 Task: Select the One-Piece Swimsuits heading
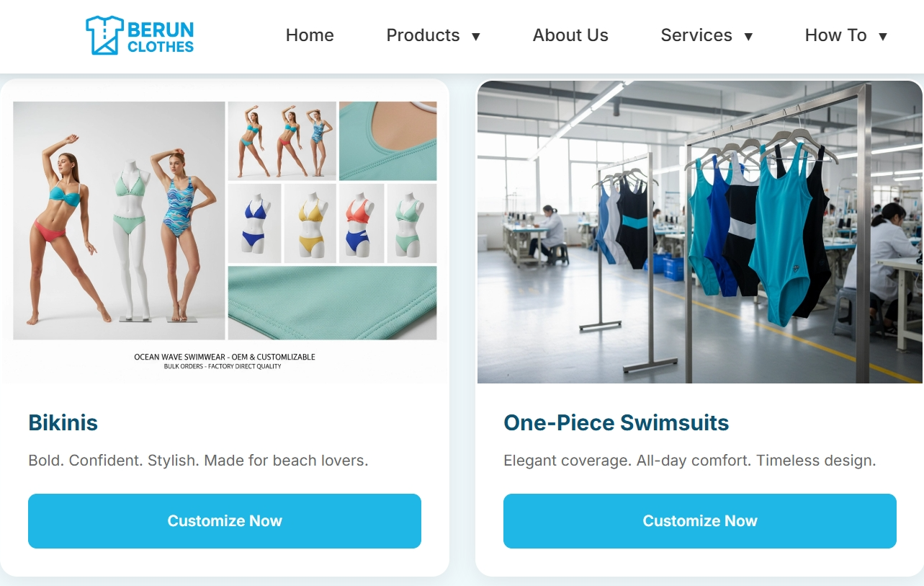616,422
